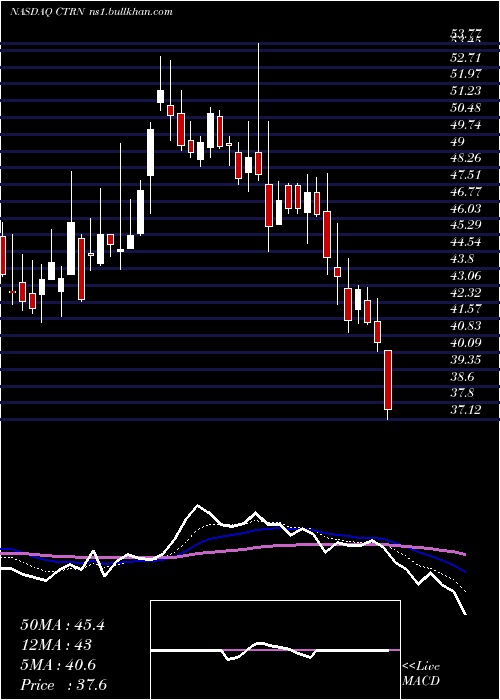
Task: Click the 46.03 price axis label
Action: 466,209
